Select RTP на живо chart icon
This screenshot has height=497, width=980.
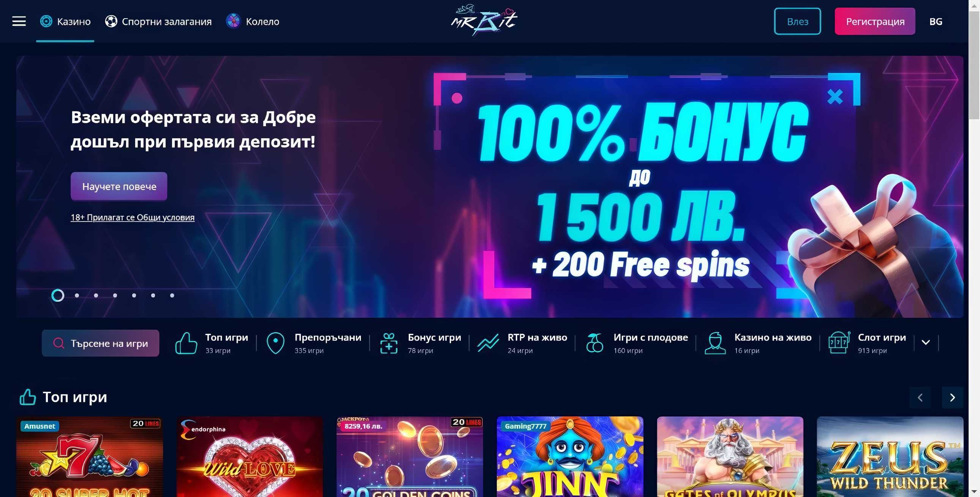[x=488, y=343]
